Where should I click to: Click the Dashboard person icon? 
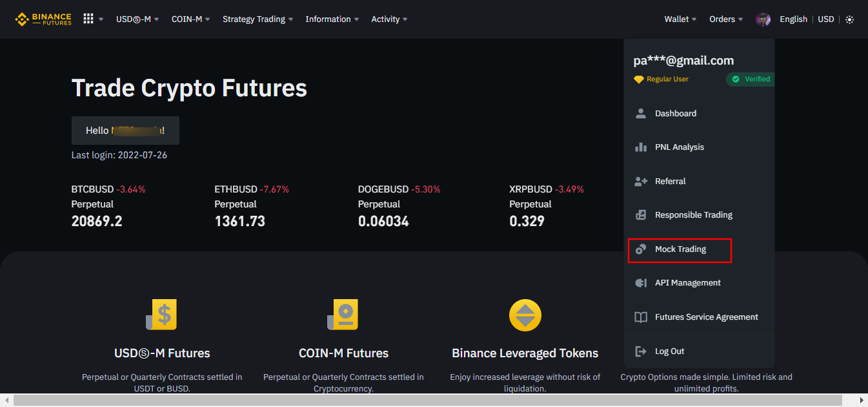tap(641, 113)
